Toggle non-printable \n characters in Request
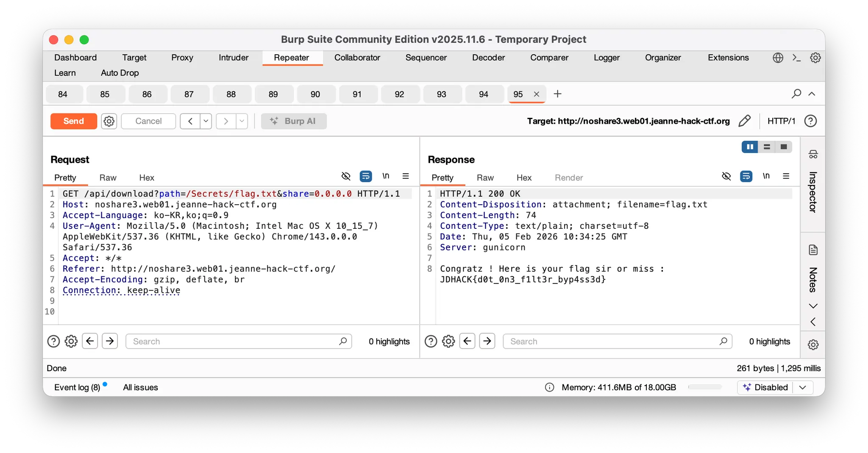Screen dimensions: 868x453 386,176
